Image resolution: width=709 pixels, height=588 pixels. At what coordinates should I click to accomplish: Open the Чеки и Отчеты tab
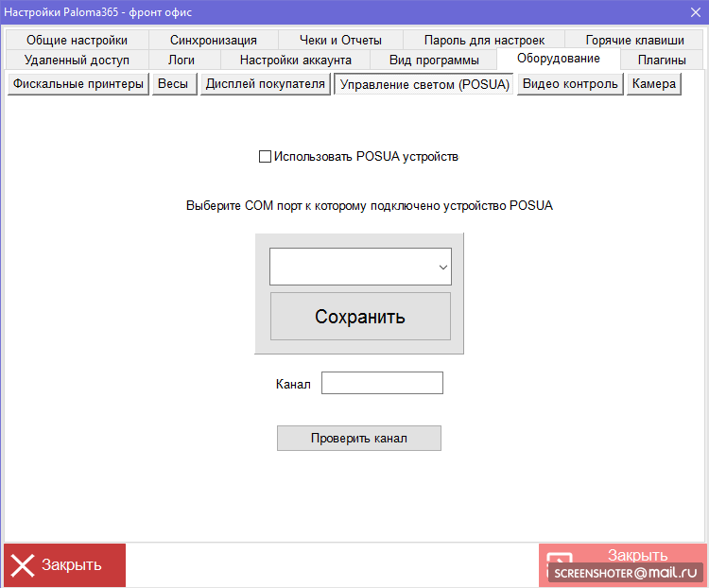[340, 40]
